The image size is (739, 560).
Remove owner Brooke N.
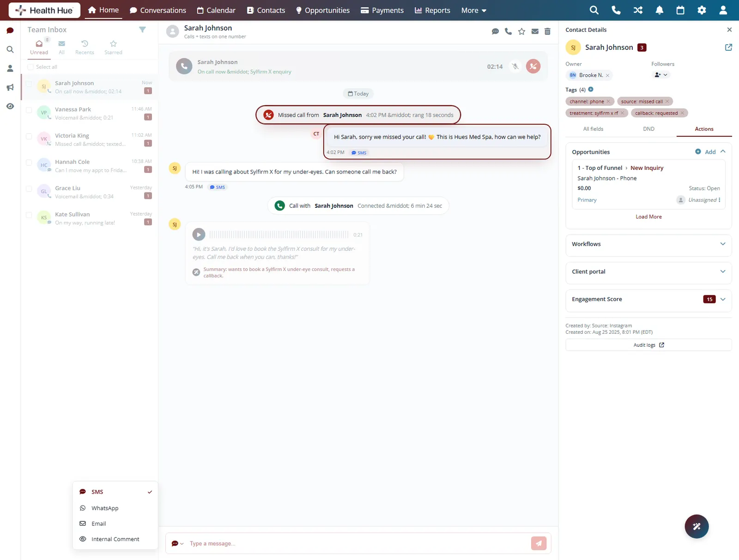(x=607, y=75)
